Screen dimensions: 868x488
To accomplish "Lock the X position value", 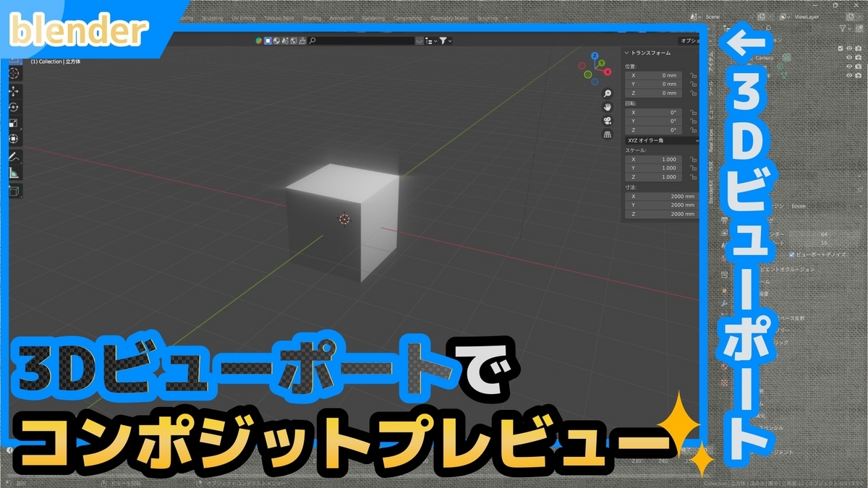I will 693,75.
